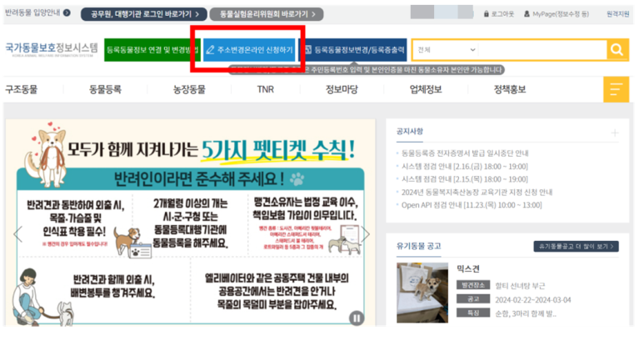
Task: Open notice Open API 점검 안내
Action: [x=472, y=205]
